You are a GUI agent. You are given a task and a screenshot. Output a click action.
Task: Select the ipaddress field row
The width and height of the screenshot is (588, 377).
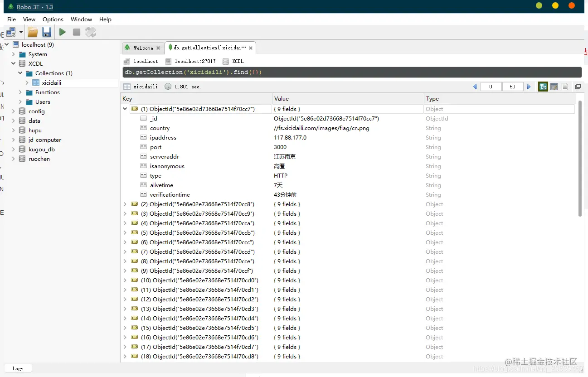click(x=348, y=137)
